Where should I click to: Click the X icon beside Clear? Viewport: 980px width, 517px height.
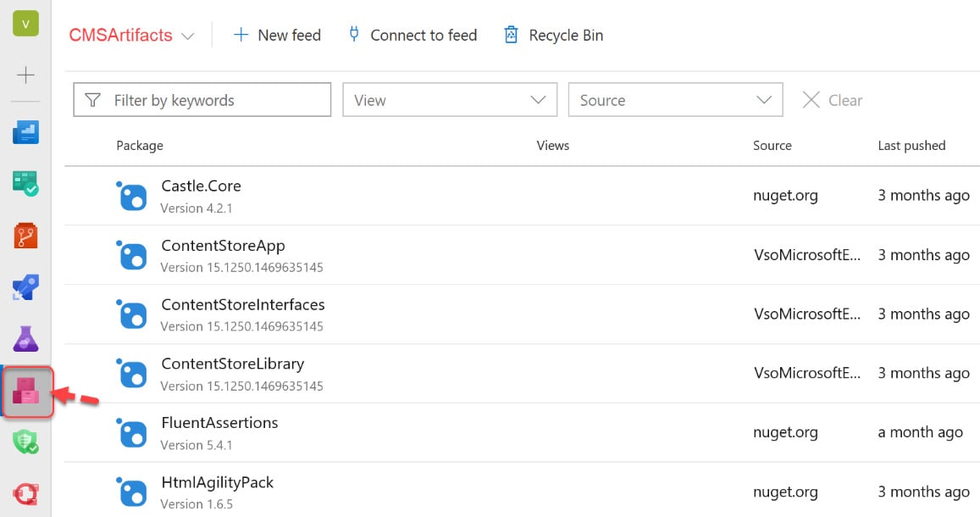[x=811, y=100]
